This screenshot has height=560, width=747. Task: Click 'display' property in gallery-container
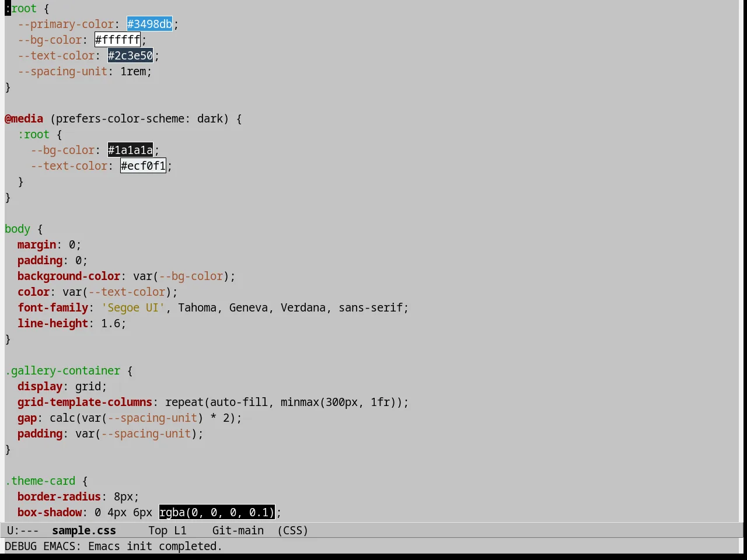pos(40,386)
